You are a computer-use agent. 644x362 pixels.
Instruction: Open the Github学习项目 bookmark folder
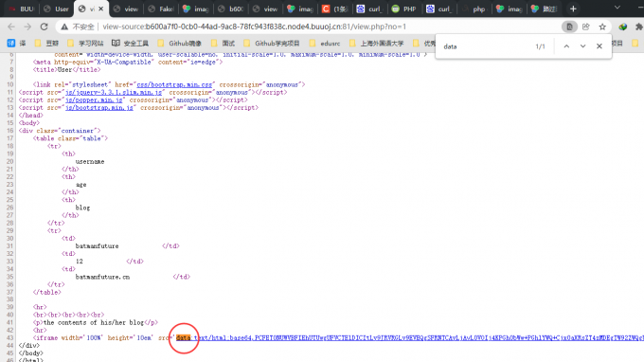tap(272, 44)
